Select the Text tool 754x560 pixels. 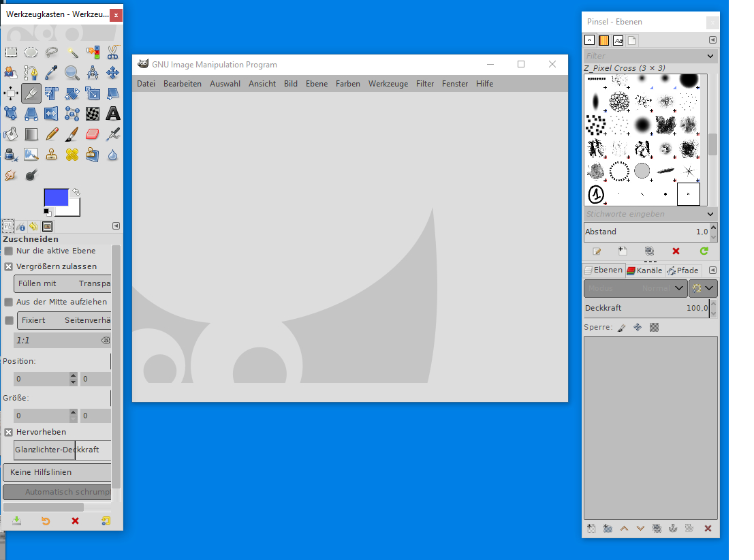112,114
